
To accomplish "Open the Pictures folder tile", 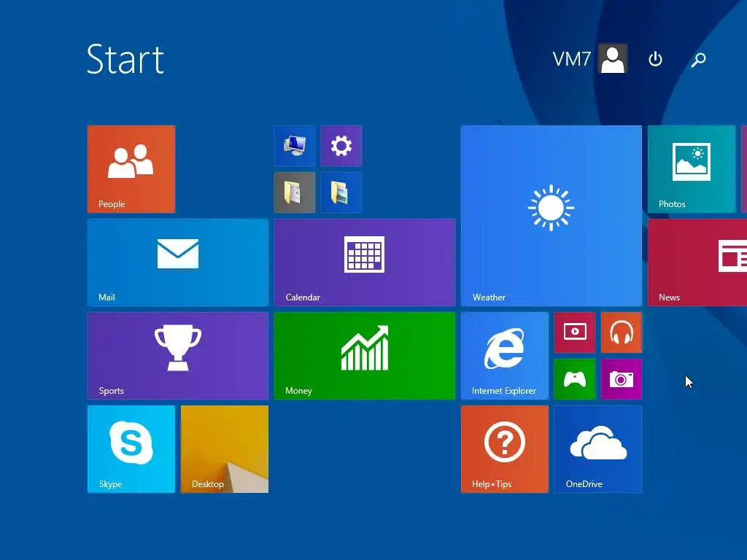I will 341,192.
